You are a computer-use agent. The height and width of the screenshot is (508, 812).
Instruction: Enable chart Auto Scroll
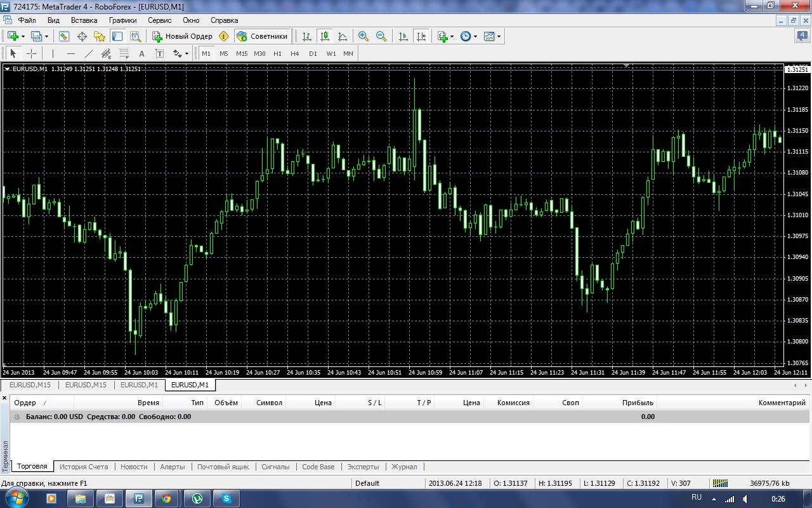point(403,36)
